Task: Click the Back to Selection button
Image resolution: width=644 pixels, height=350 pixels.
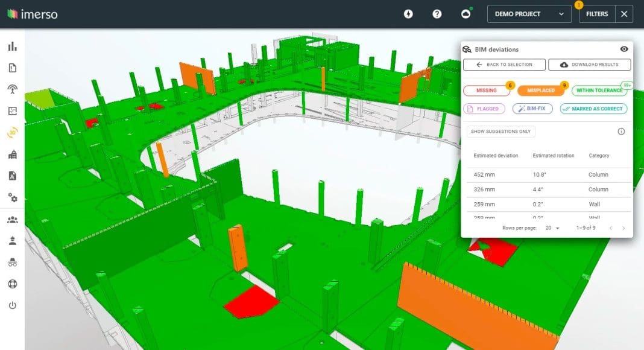Action: (504, 65)
